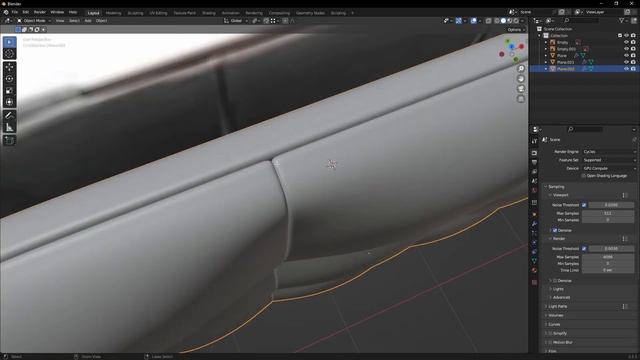Toggle Open Shading Language checkbox
The image size is (640, 360).
[583, 176]
